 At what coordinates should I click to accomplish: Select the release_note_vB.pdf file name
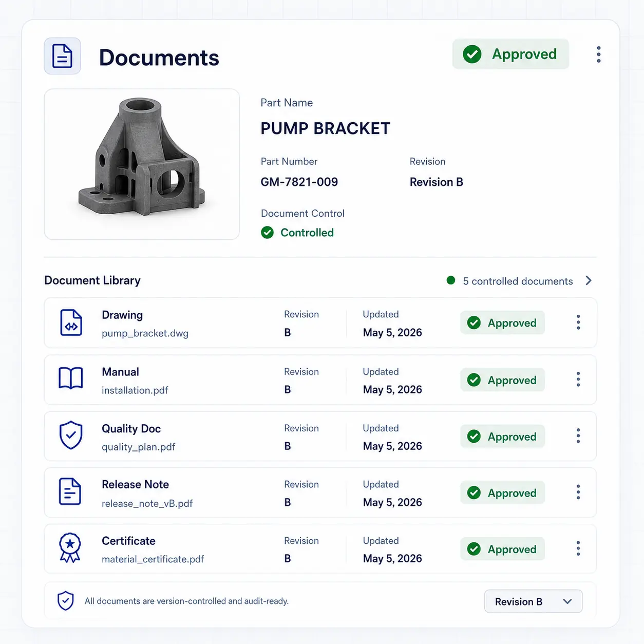coord(147,503)
